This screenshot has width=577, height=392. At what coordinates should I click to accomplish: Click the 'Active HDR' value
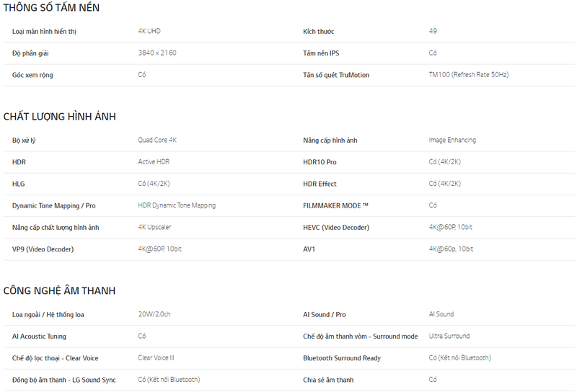point(154,162)
